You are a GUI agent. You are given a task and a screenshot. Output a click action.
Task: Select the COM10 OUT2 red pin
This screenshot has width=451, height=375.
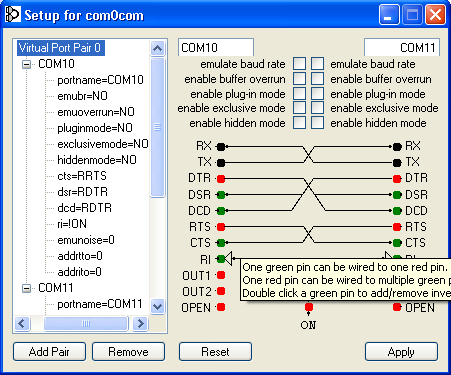[221, 291]
